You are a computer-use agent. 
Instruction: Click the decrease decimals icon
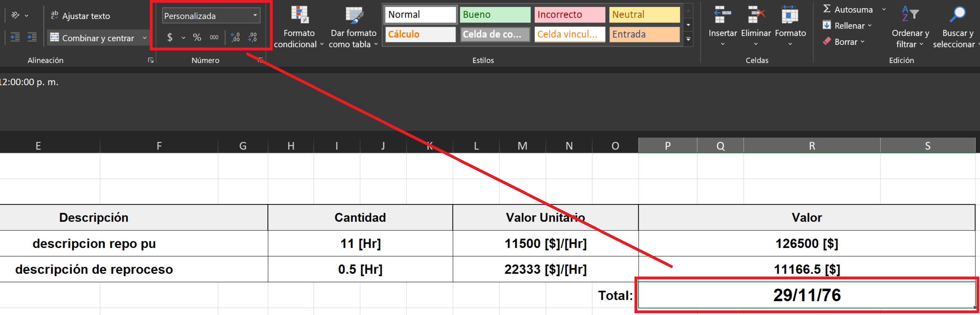pos(252,37)
